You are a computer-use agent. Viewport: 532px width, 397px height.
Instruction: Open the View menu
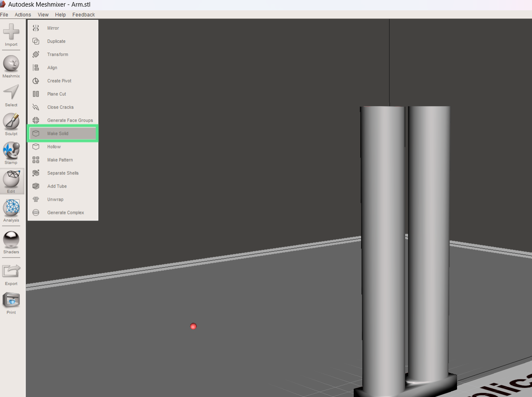click(43, 15)
